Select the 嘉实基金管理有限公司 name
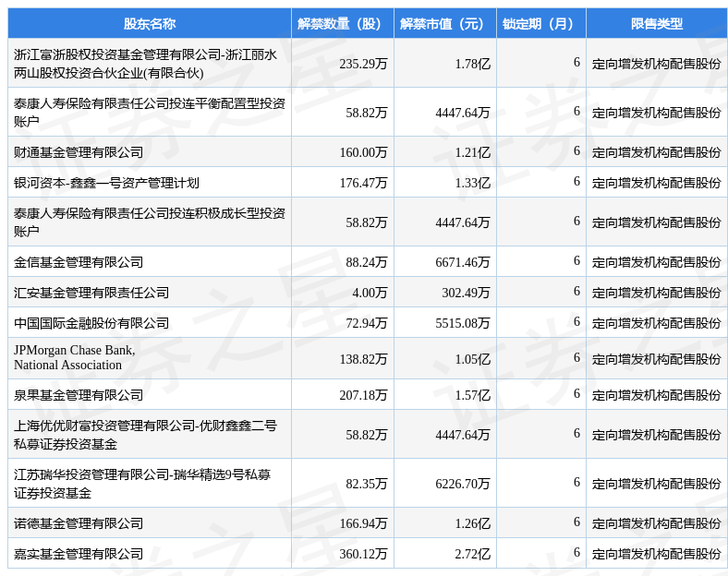 [79, 554]
